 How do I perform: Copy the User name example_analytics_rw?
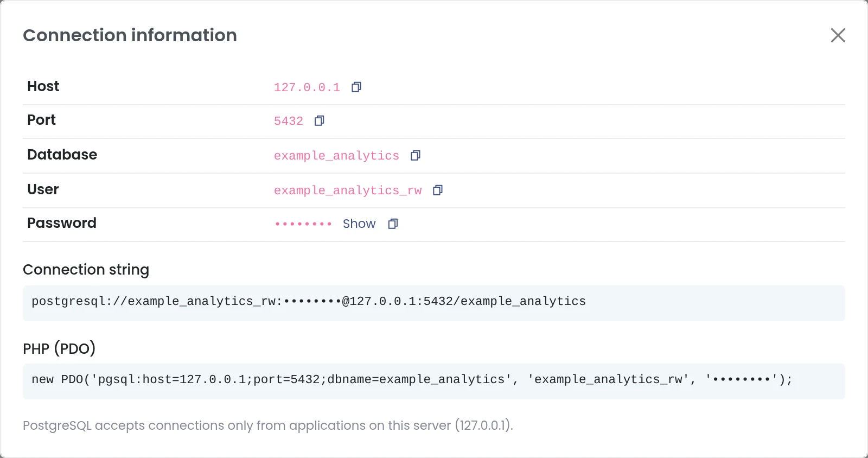tap(438, 190)
